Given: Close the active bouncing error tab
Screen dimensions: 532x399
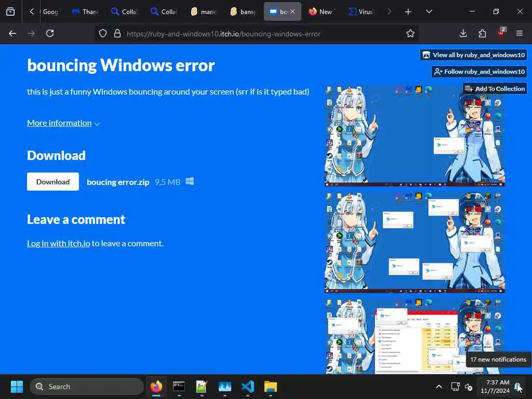Looking at the screenshot, I should click(292, 11).
